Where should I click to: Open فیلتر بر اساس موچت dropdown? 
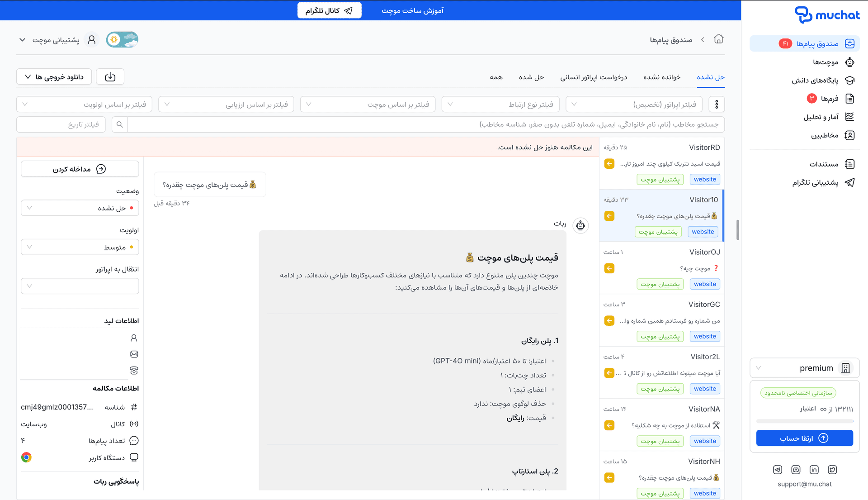pos(368,105)
